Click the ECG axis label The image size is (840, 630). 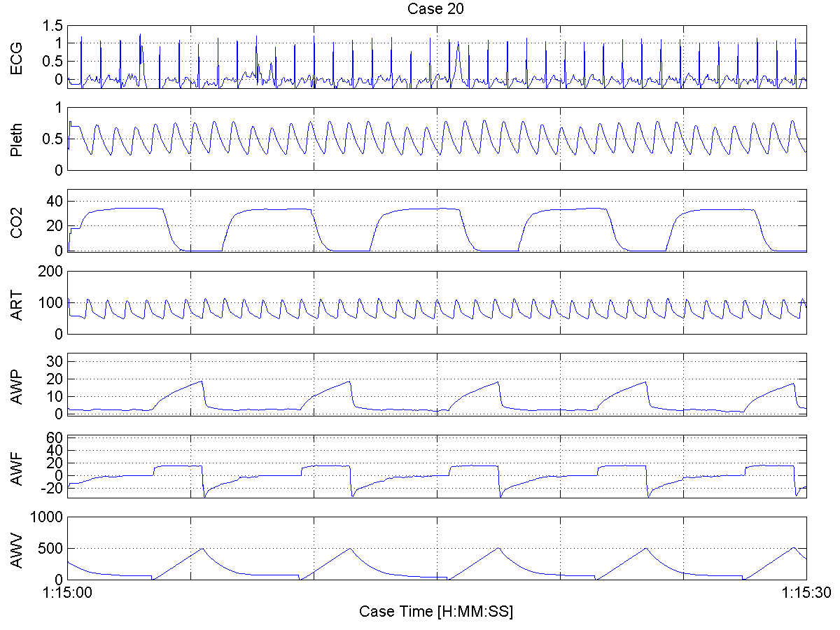(x=17, y=57)
